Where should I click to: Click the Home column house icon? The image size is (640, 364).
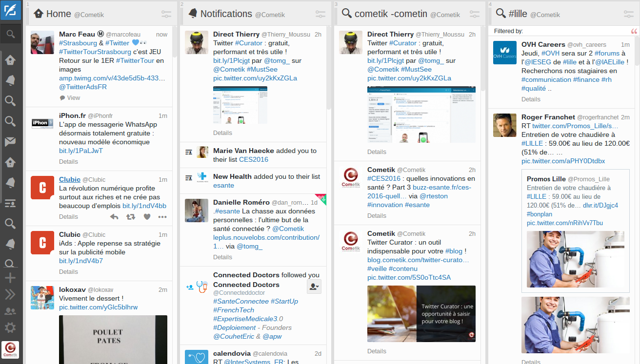[39, 14]
